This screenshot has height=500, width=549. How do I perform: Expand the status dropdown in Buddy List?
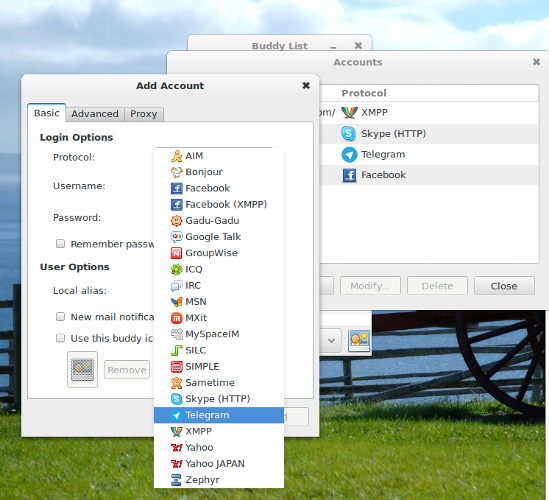coord(331,340)
